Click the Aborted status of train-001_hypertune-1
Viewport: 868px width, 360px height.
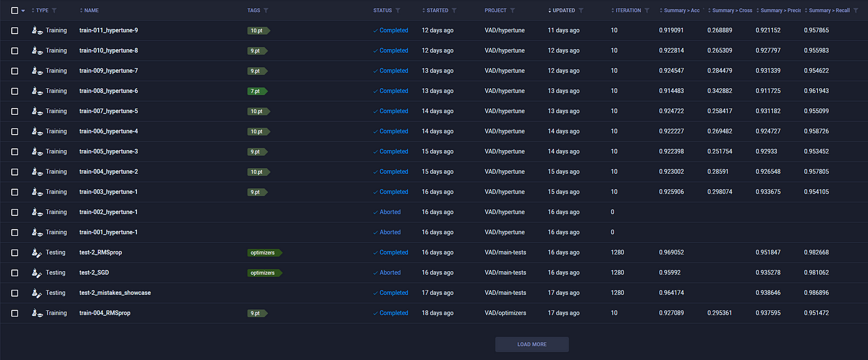387,232
